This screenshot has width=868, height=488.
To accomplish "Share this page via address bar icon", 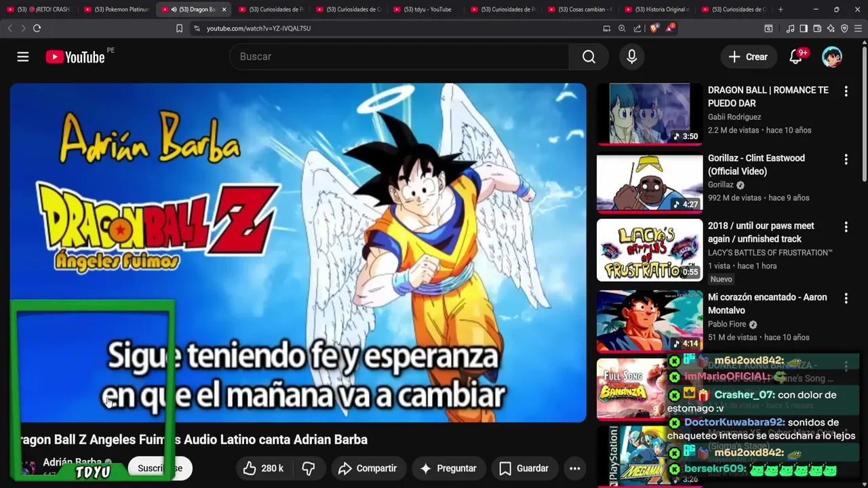I will coord(637,28).
